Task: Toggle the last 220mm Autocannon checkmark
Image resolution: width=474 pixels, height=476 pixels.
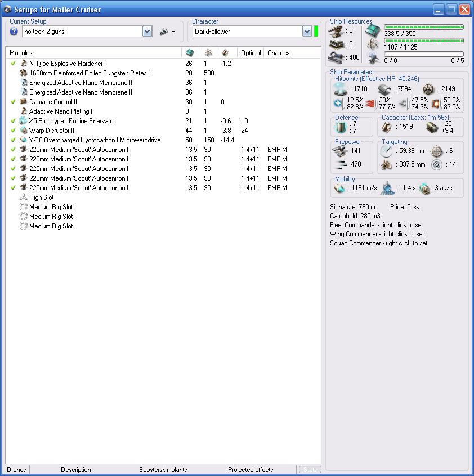Action: coord(13,188)
